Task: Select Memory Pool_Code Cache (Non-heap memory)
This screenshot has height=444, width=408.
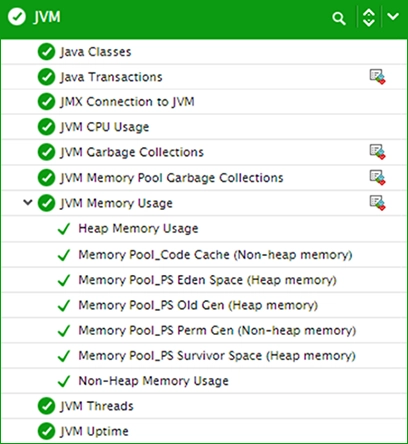Action: 215,255
